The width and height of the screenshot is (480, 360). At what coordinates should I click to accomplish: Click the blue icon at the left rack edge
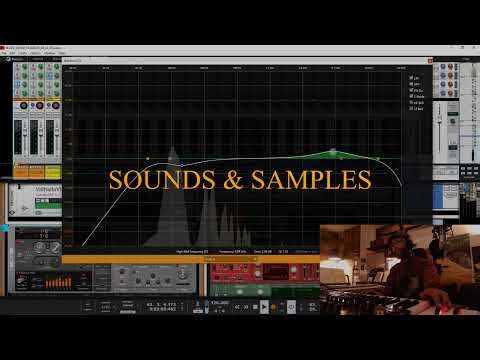pyautogui.click(x=5, y=228)
